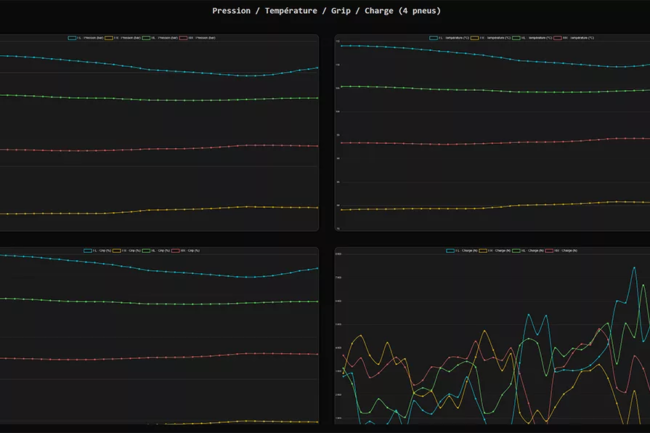Click the Pression / Température / Grip / Charge title
Viewport: 650px width, 433px height.
(325, 11)
